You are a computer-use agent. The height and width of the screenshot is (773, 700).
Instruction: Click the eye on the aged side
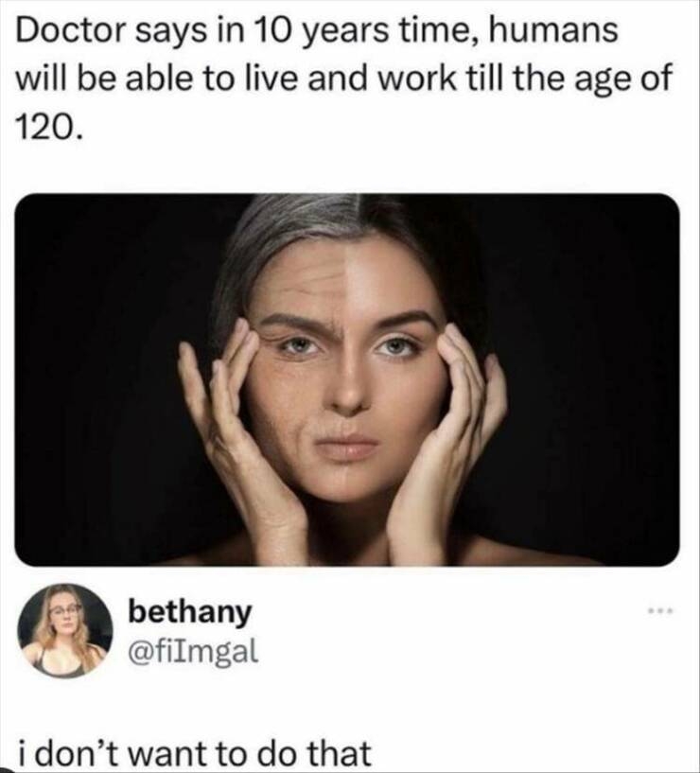pos(298,345)
